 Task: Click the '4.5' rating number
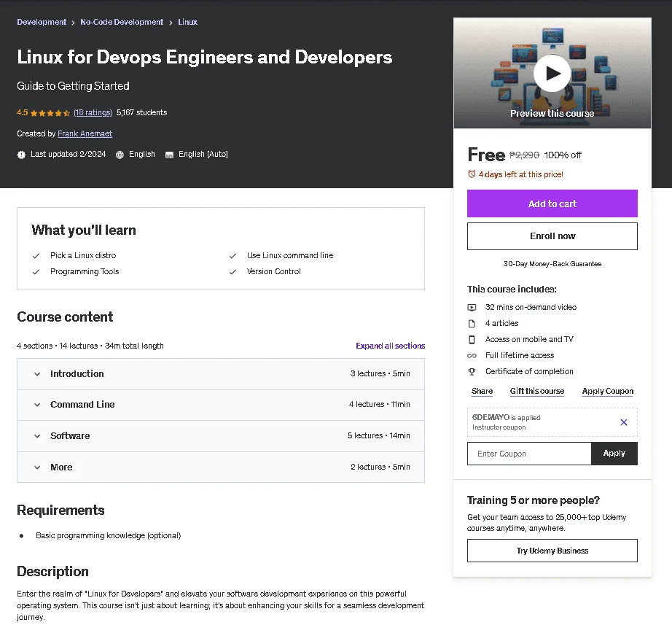coord(23,112)
